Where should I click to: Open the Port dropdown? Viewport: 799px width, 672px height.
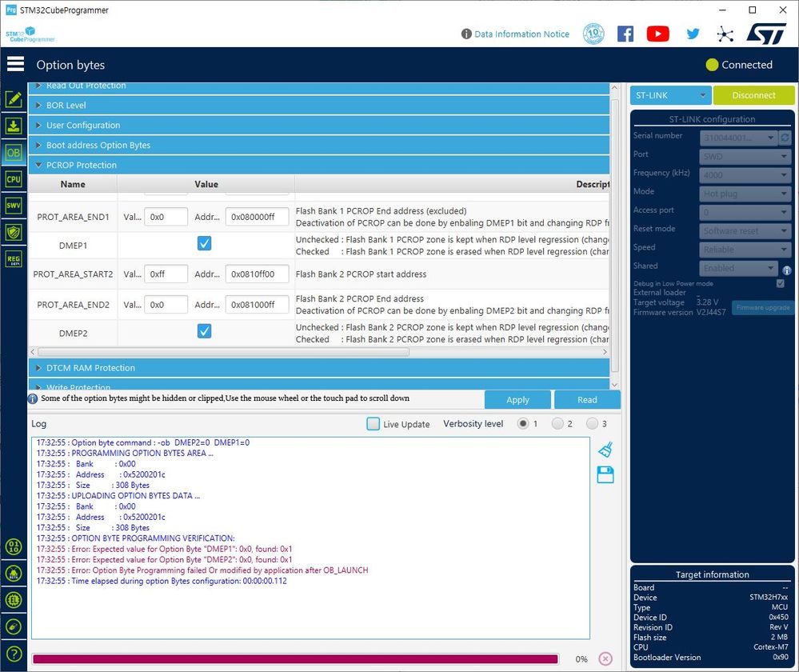(x=745, y=157)
